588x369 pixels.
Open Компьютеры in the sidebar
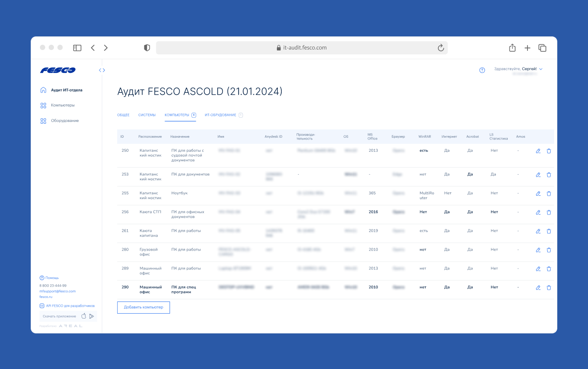point(57,105)
